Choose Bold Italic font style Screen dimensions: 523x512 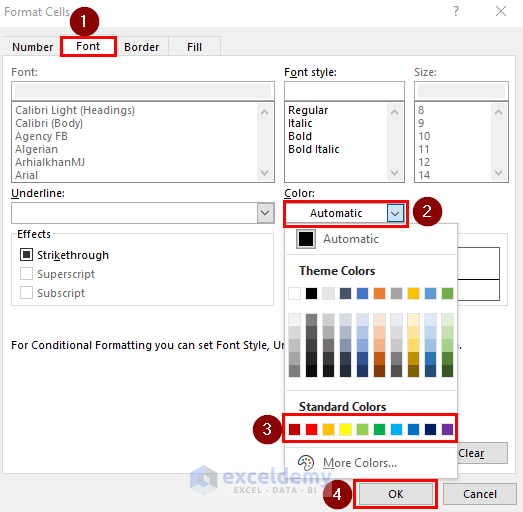pyautogui.click(x=314, y=149)
